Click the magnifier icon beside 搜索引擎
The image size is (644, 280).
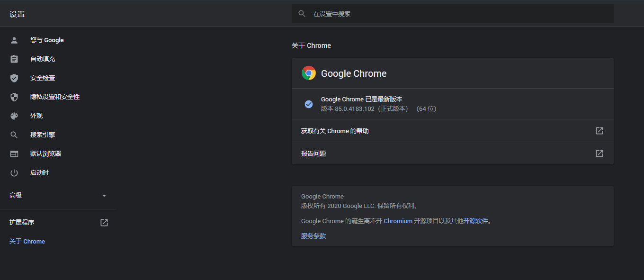click(x=14, y=135)
